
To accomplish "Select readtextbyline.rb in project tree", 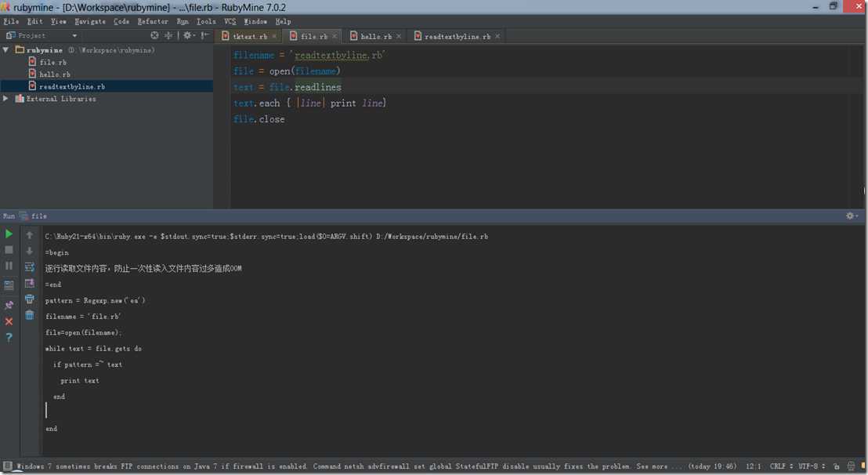I will (x=71, y=86).
